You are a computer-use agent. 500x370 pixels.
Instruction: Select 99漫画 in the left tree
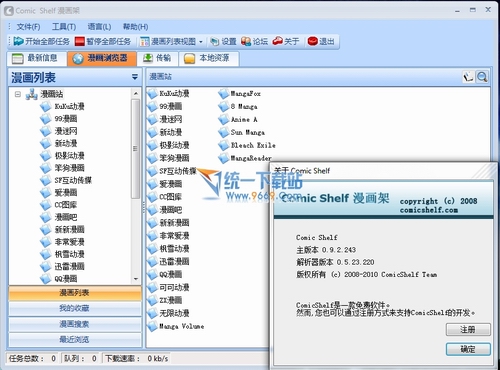tap(66, 119)
